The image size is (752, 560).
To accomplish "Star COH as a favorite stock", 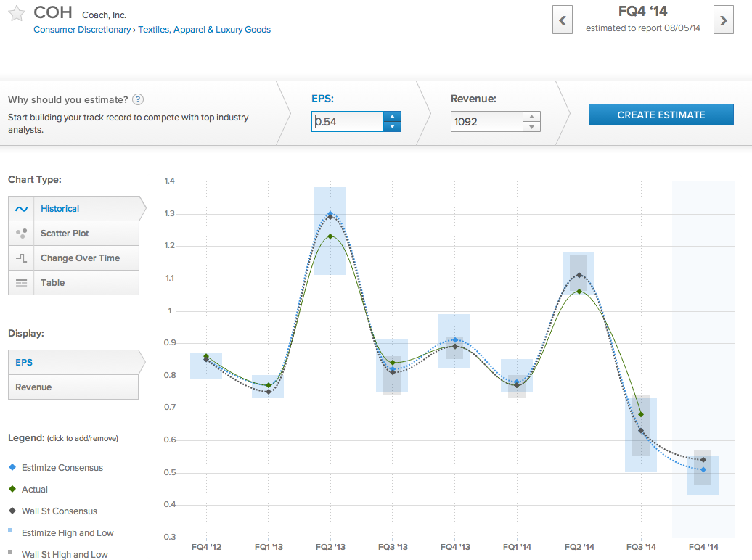I will (17, 14).
